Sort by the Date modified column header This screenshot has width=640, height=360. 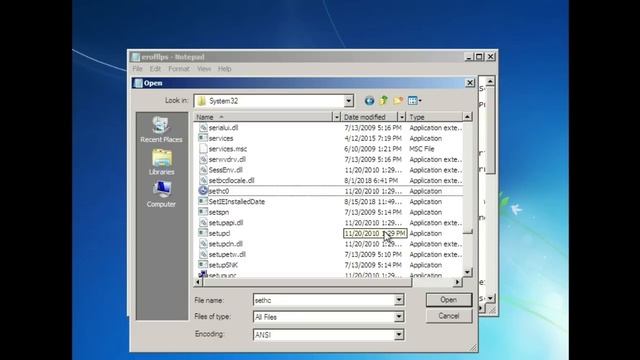pos(369,117)
